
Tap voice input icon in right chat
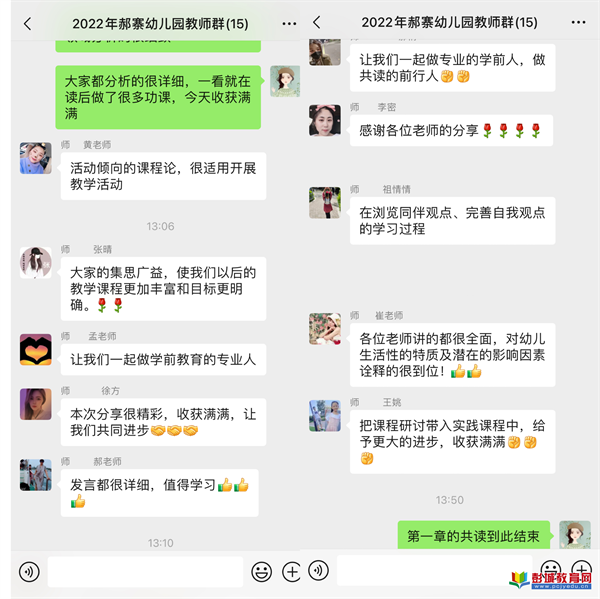(318, 570)
